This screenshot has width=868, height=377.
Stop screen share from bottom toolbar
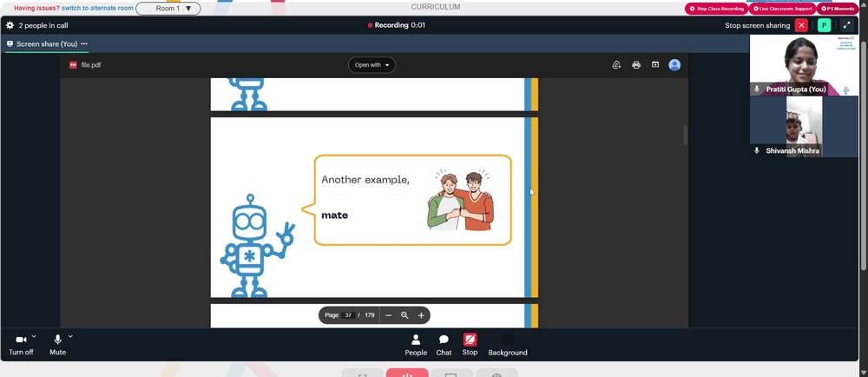tap(470, 346)
